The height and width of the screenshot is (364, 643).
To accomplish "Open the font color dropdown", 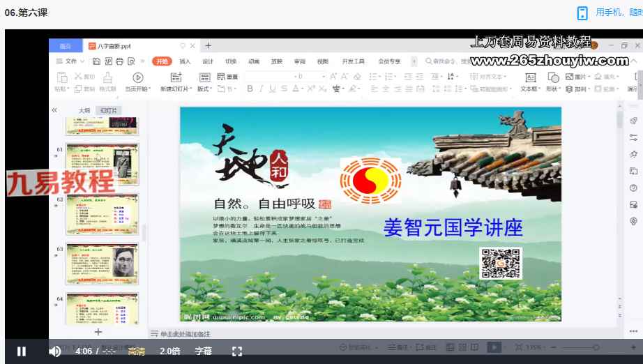I will (x=303, y=89).
